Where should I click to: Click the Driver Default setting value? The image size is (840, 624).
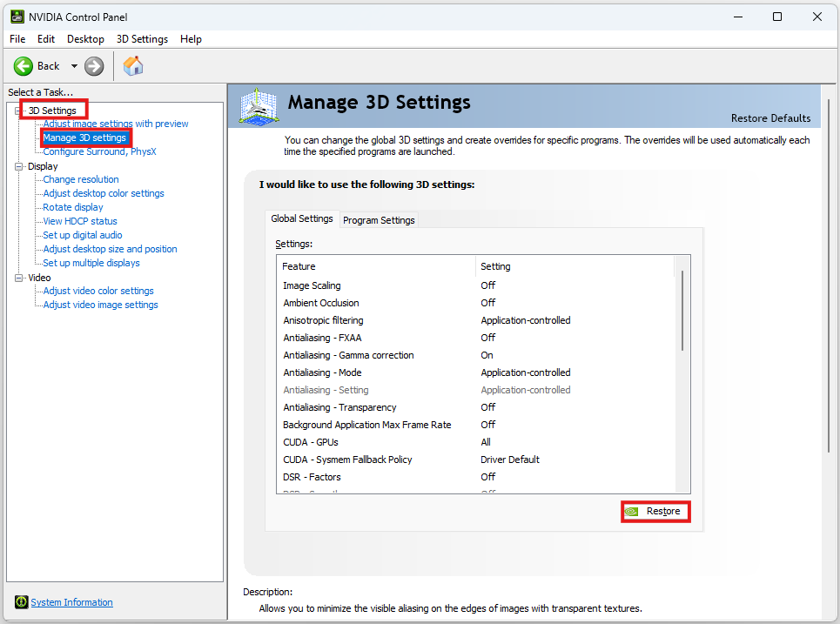coord(510,460)
